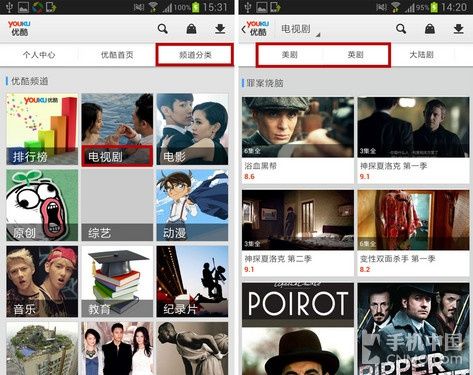Expand the 电视剧 channel dropdown

[300, 29]
